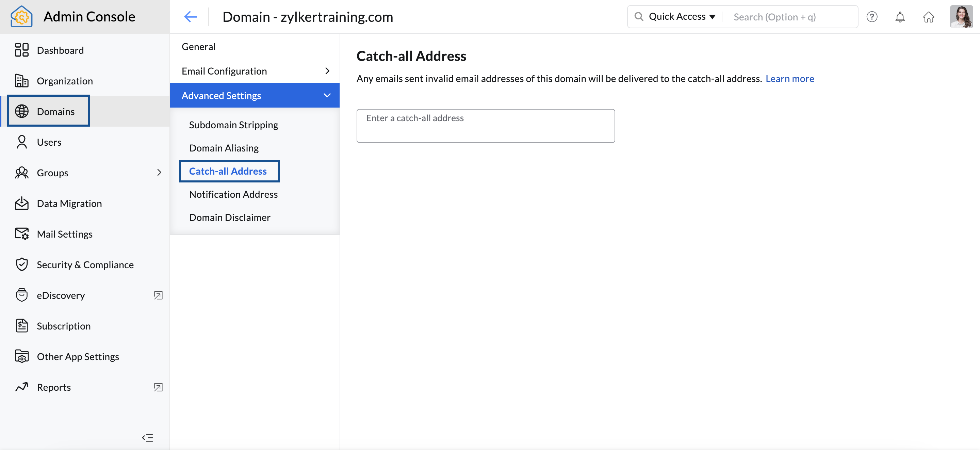
Task: Click the Subscription icon in sidebar
Action: (x=22, y=325)
